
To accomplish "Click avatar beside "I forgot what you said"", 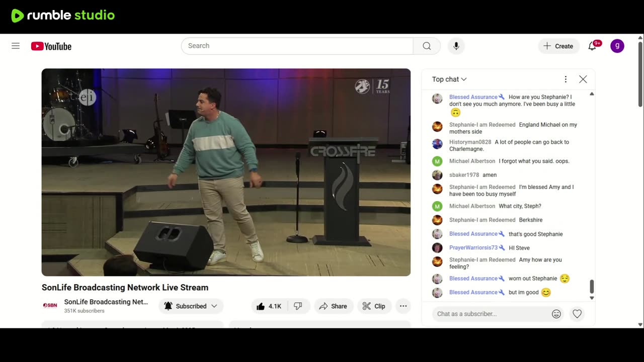I will pos(437,161).
